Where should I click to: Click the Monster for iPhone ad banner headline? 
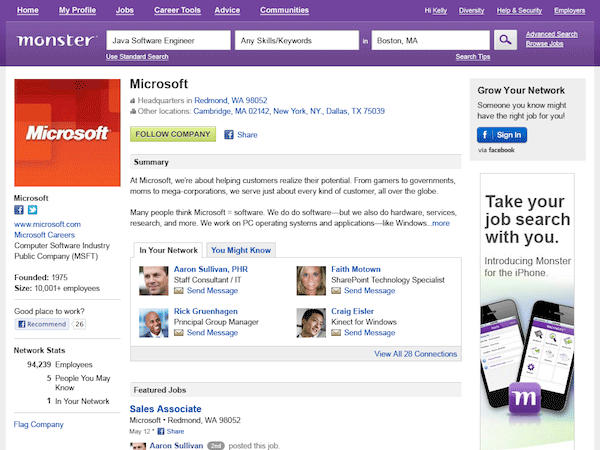tap(527, 220)
